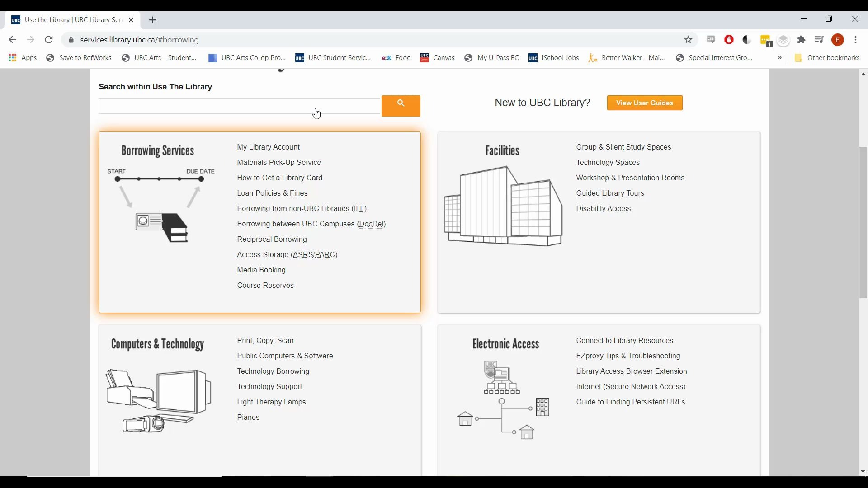Click the View User Guides button
Screen dimensions: 868x488
645,103
